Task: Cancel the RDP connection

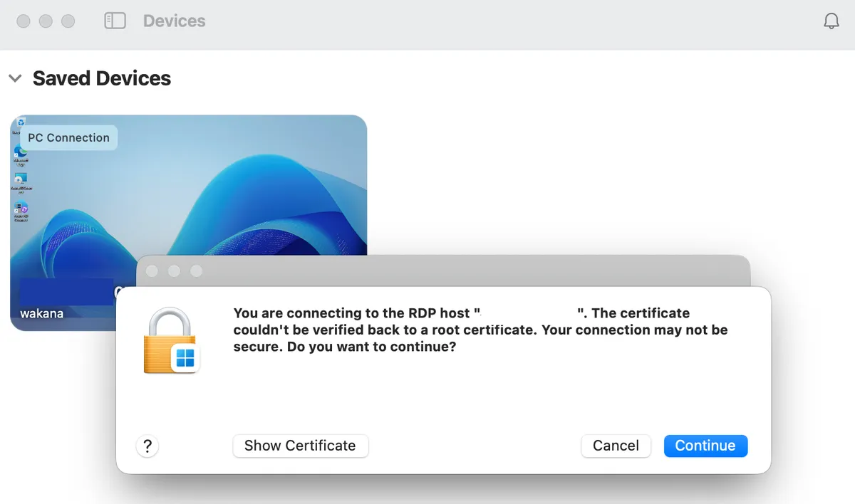Action: (616, 446)
